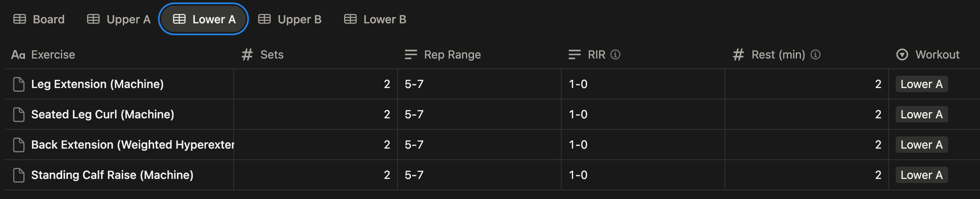Click the Sets column number icon
This screenshot has width=980, height=199.
pyautogui.click(x=247, y=54)
